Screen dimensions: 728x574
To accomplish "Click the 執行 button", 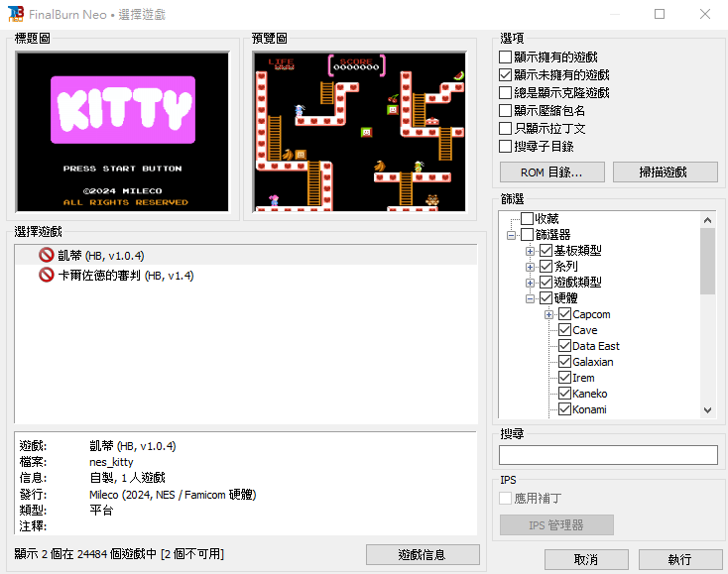I will click(680, 559).
